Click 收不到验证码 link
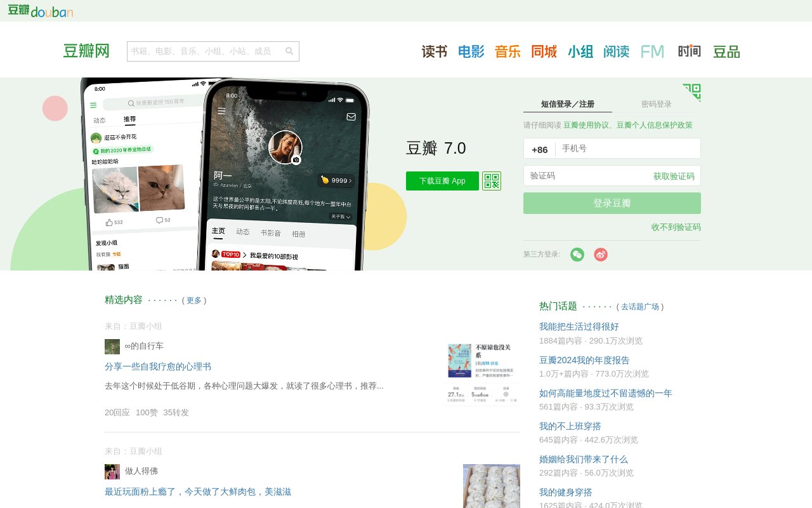The width and height of the screenshot is (812, 508). coord(676,227)
